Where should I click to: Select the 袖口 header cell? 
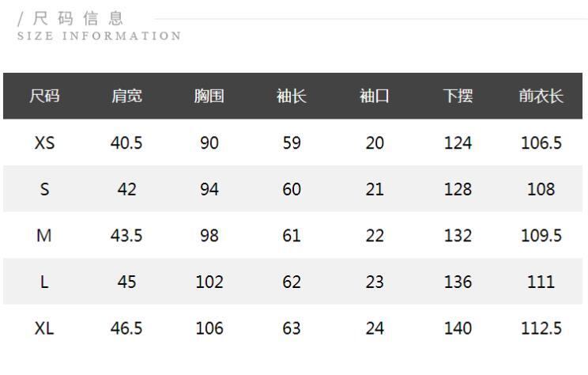(x=375, y=97)
